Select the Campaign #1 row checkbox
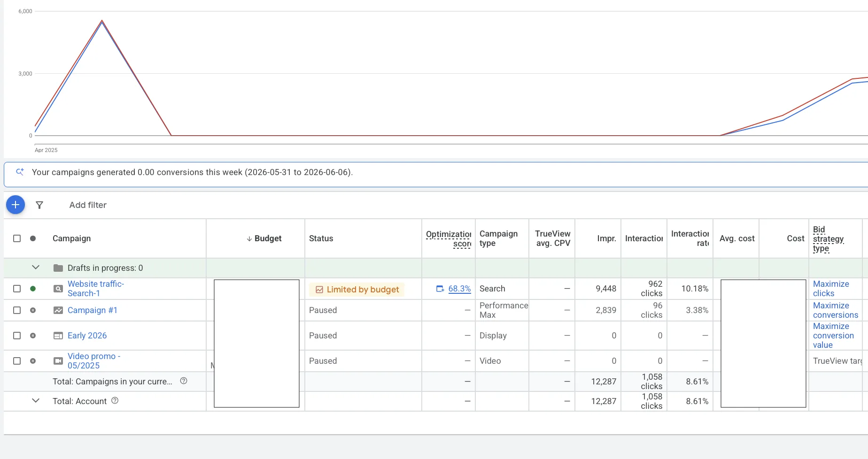The image size is (868, 459). (17, 310)
